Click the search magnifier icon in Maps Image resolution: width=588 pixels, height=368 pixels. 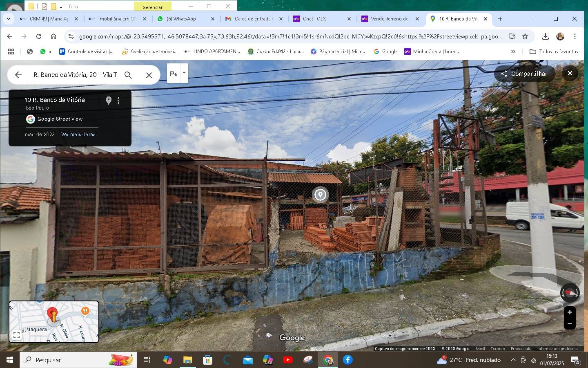click(128, 75)
